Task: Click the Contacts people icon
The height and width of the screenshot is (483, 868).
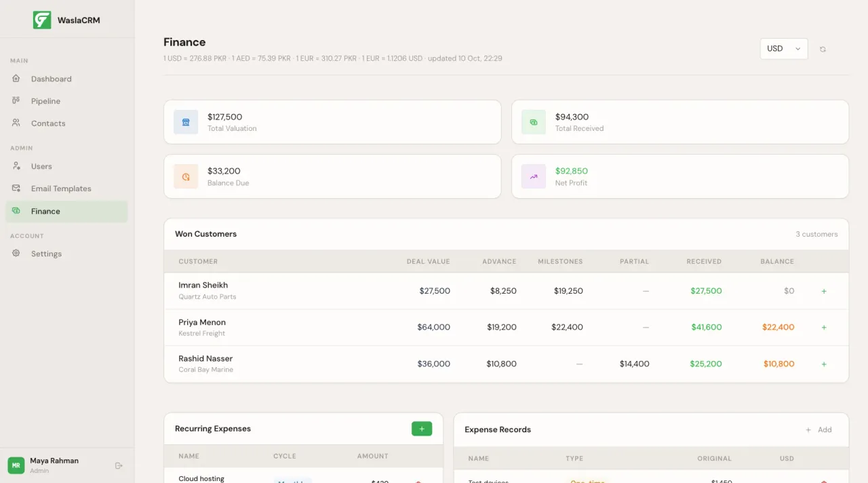Action: 16,123
